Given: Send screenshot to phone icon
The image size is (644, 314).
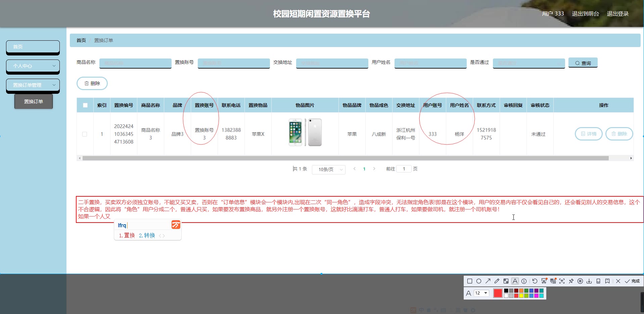Looking at the screenshot, I should [598, 281].
